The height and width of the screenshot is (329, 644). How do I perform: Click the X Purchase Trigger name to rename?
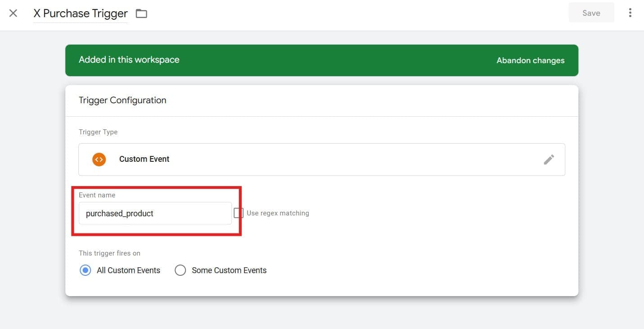pyautogui.click(x=80, y=13)
